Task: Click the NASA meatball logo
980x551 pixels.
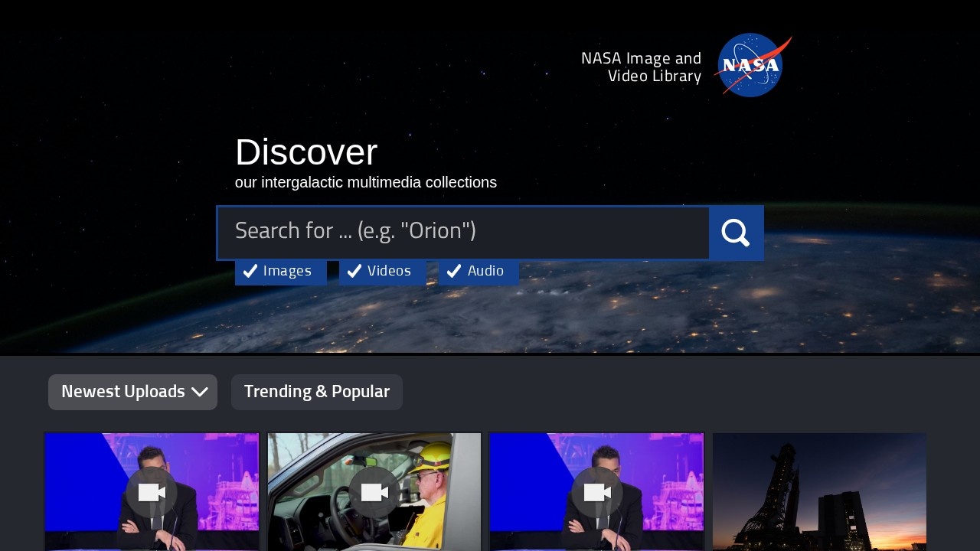Action: pos(752,65)
